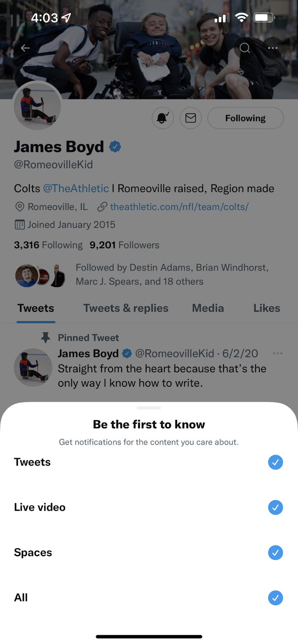Tap James Boyd's profile picture
298x644 pixels.
37,107
